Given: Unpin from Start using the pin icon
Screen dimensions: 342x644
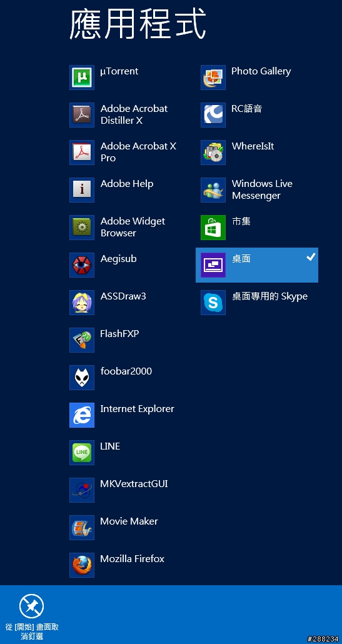Looking at the screenshot, I should coord(32,606).
